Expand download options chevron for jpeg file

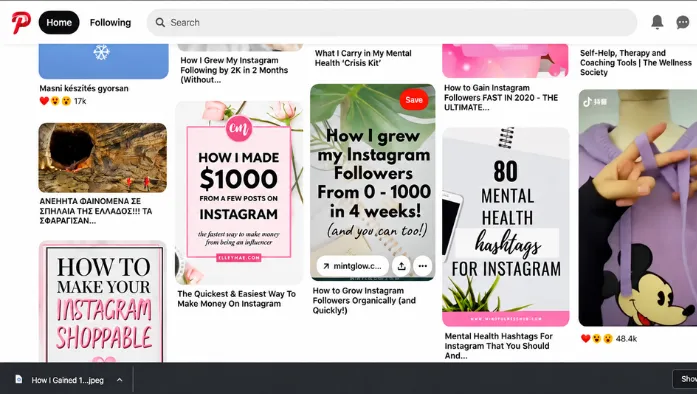(x=119, y=380)
